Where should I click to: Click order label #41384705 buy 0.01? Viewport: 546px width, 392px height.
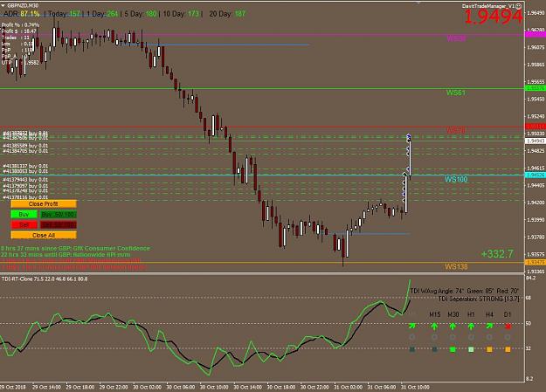25,151
